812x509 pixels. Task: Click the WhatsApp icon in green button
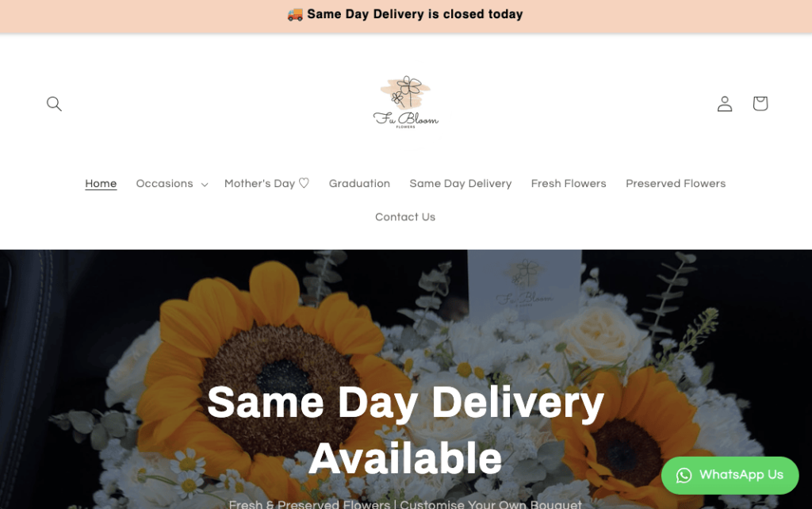pyautogui.click(x=684, y=476)
